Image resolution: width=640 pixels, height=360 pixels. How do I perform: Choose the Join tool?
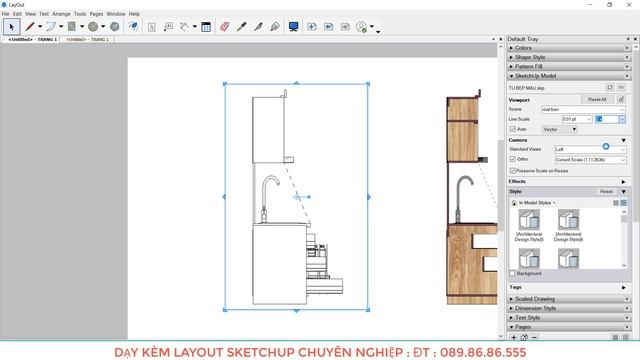click(x=275, y=27)
